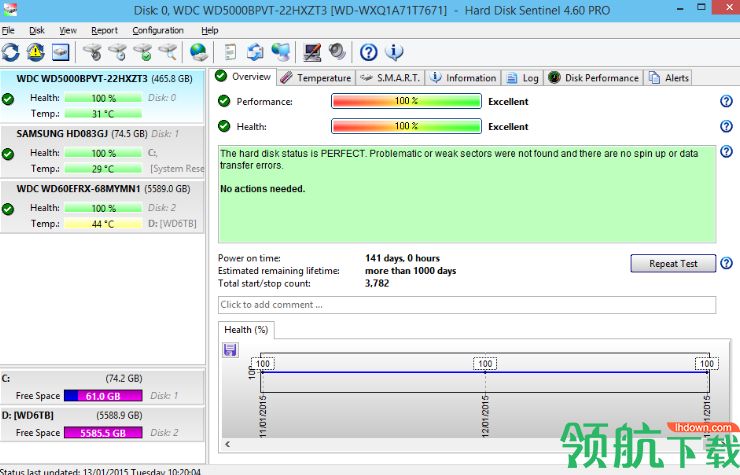740x475 pixels.
Task: Click the Health 100 % gradient bar
Action: (x=406, y=126)
